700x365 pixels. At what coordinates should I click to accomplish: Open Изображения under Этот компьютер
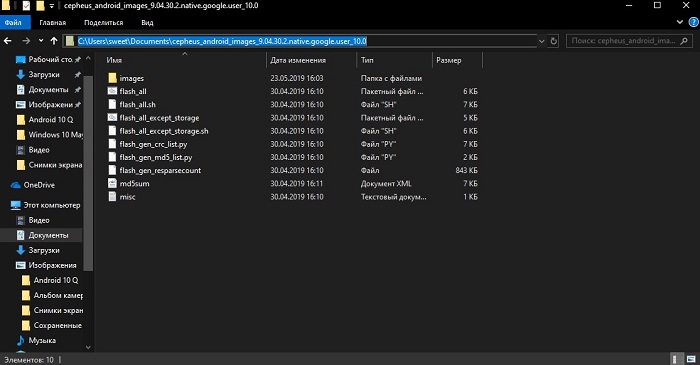[x=52, y=265]
